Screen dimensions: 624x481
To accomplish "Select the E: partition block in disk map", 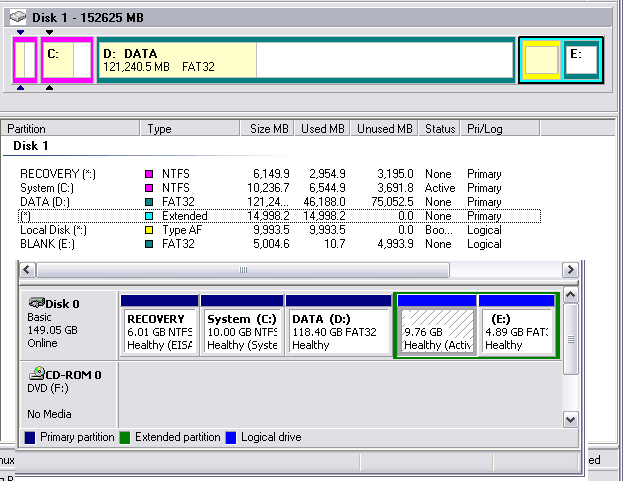I will coord(581,60).
